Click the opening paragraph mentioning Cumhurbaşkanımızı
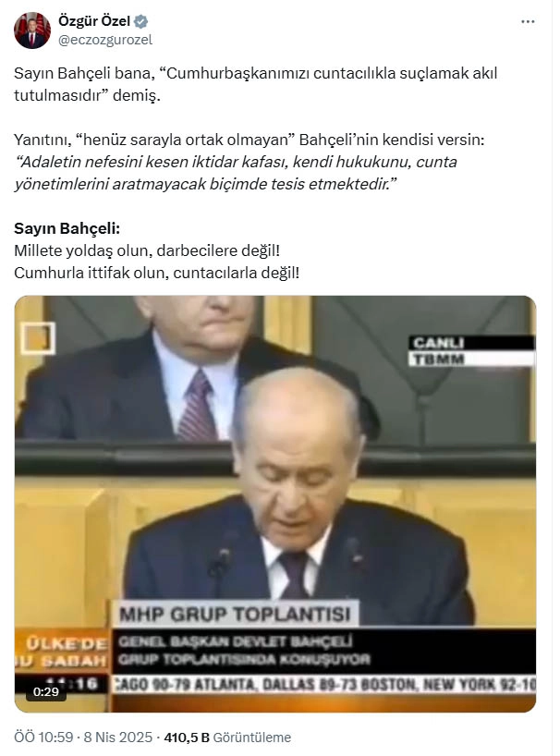The image size is (560, 756). [255, 84]
